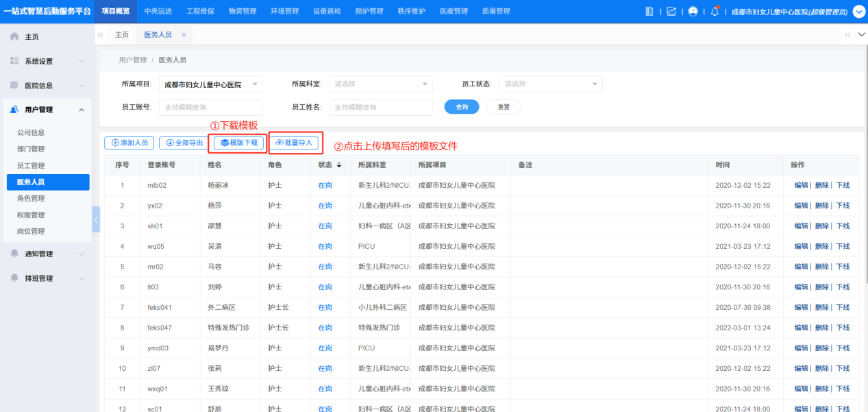Click the tab bar scroll-right icon
Viewport: 868px width, 412px height.
(x=847, y=34)
